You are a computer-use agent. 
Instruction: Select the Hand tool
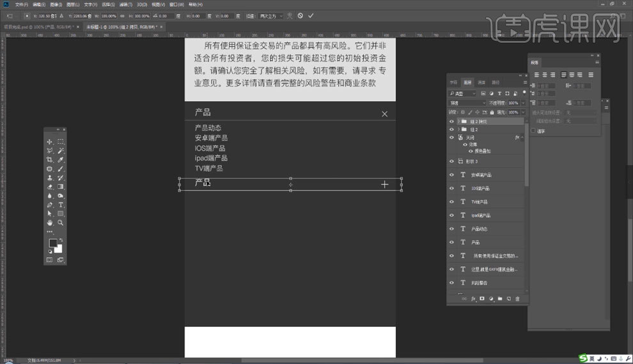(50, 222)
